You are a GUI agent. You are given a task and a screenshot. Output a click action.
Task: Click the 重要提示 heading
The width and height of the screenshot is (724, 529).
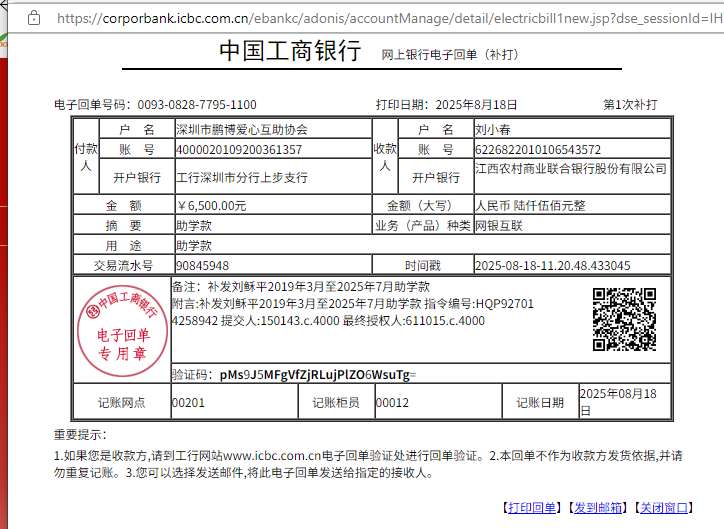pos(80,435)
